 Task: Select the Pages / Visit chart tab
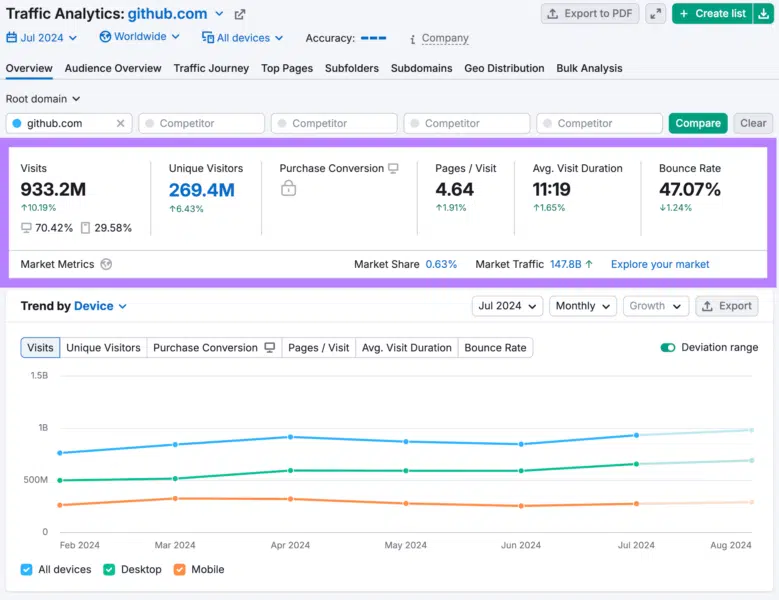(318, 348)
